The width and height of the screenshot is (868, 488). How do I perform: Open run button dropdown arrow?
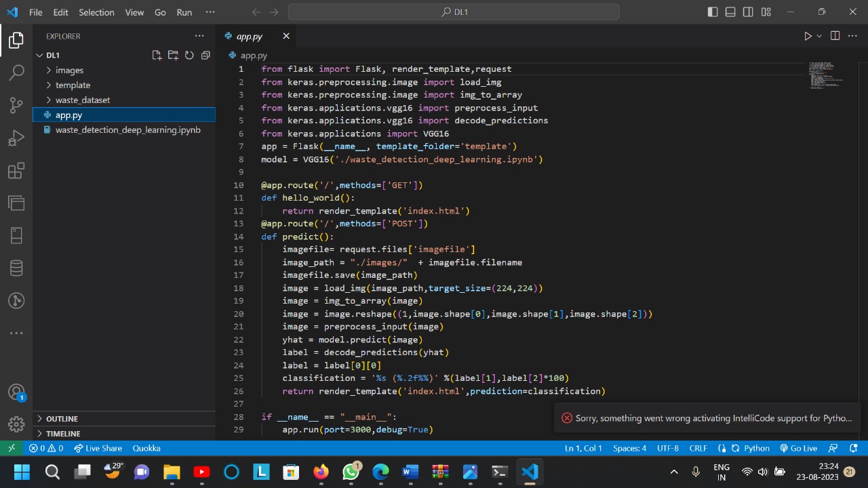point(819,36)
